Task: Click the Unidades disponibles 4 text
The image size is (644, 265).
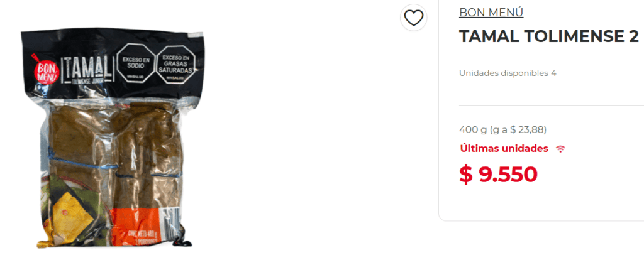Action: click(x=508, y=73)
